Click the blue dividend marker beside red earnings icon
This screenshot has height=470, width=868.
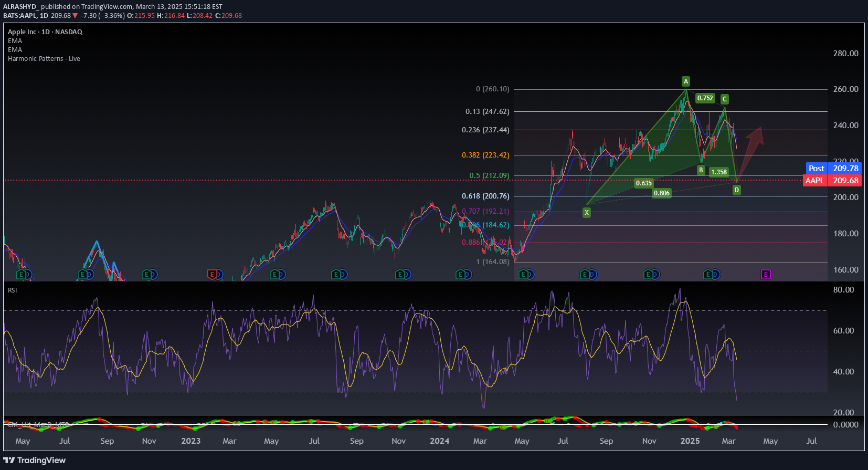coord(219,274)
